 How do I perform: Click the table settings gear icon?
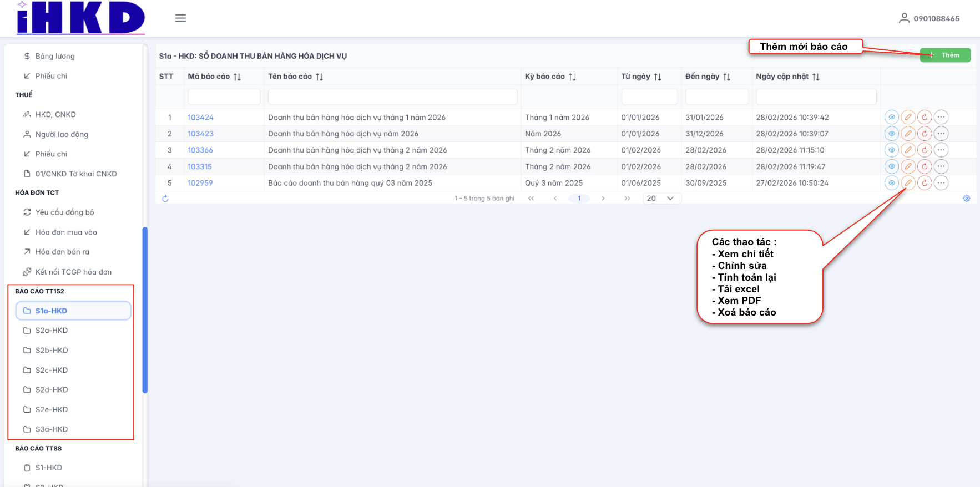pyautogui.click(x=966, y=199)
